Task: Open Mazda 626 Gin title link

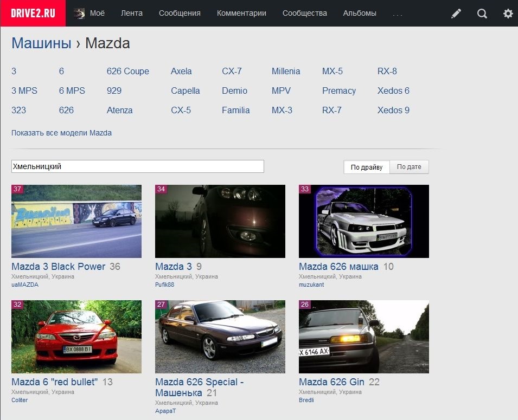Action: click(331, 382)
